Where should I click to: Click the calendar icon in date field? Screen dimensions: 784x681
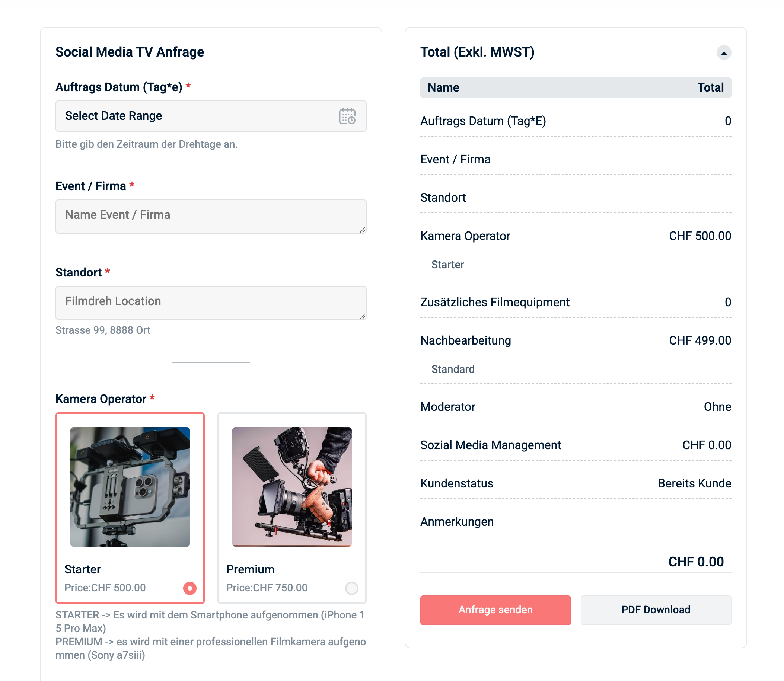coord(347,116)
